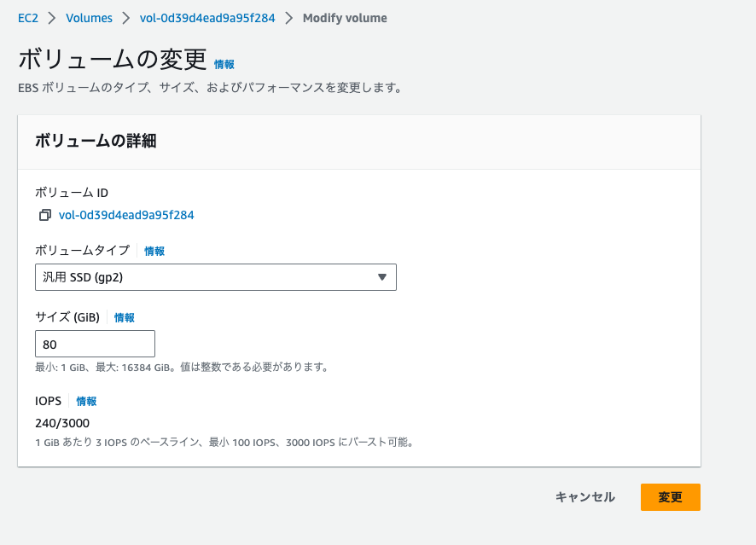Viewport: 756px width, 545px height.
Task: Click the EBS ボリューム description subtitle
Action: pyautogui.click(x=210, y=88)
